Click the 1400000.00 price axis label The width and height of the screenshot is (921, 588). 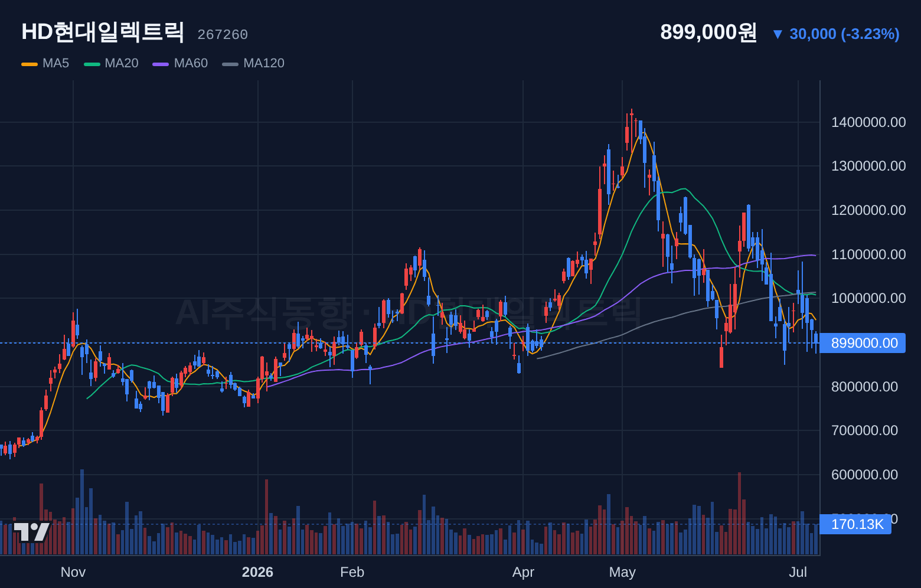(868, 122)
